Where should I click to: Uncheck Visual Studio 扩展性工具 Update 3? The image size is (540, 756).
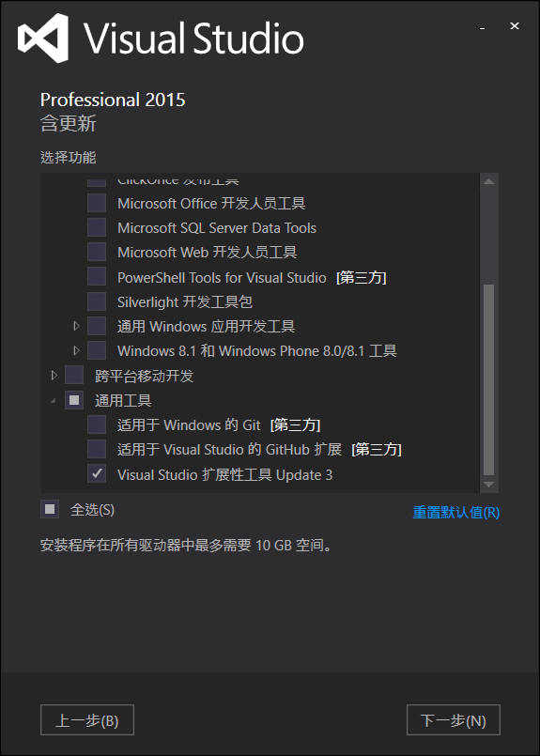click(97, 474)
